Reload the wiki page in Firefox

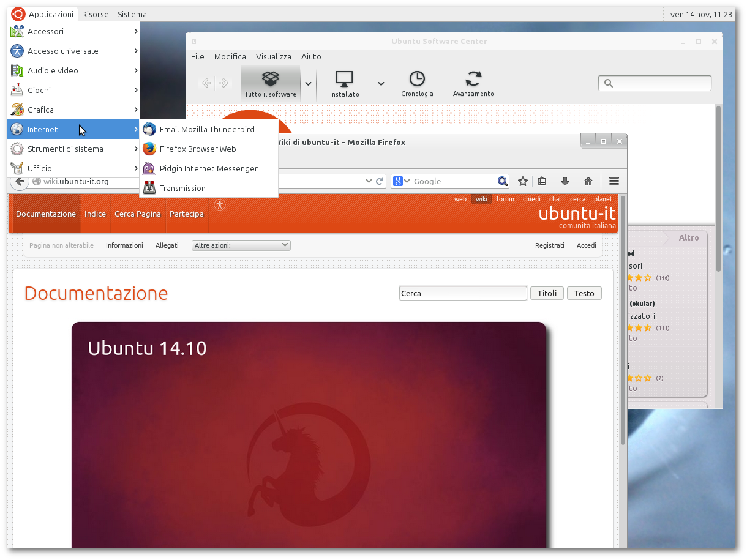(380, 181)
